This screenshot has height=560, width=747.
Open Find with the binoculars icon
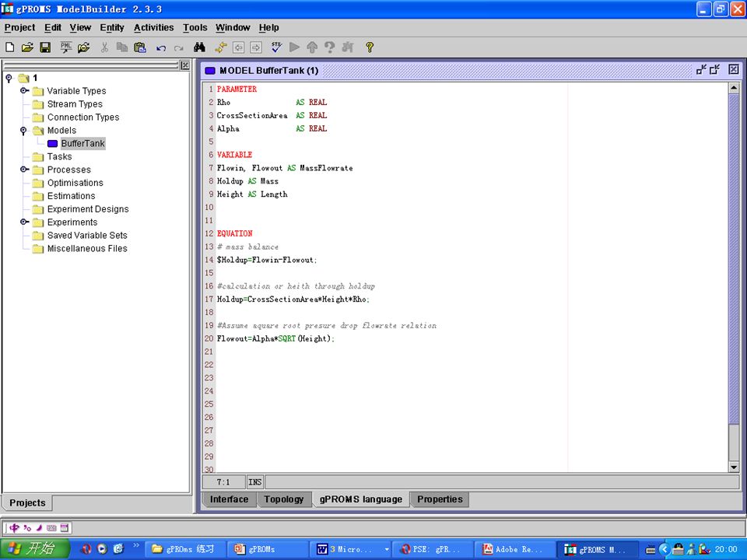200,47
